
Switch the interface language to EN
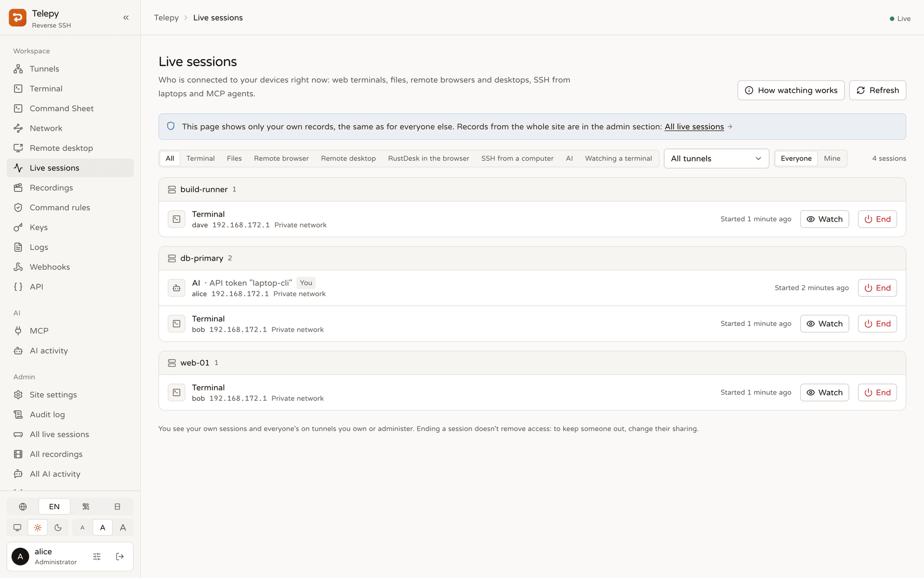[x=54, y=507]
